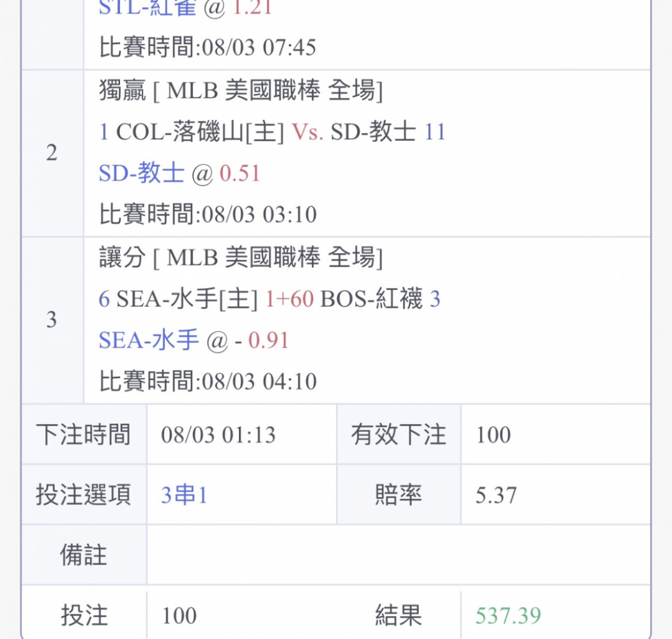Click the 3串1 bet option link
The height and width of the screenshot is (639, 672).
click(184, 495)
